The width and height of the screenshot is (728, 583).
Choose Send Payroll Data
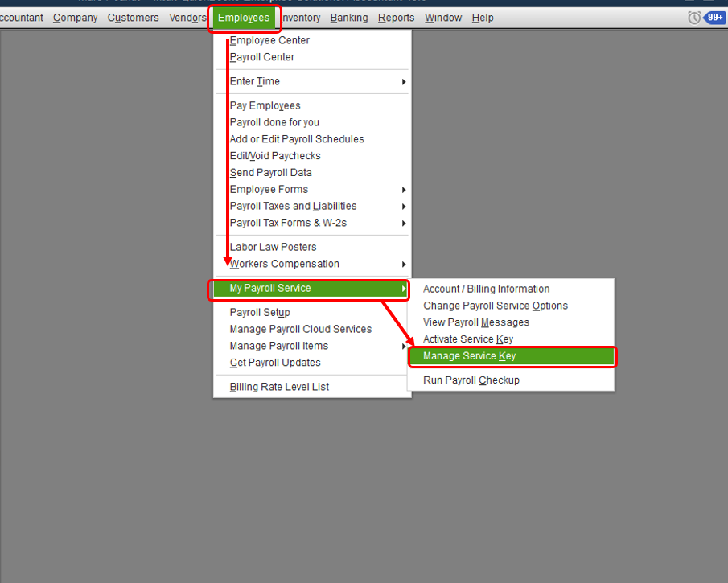[x=312, y=173]
